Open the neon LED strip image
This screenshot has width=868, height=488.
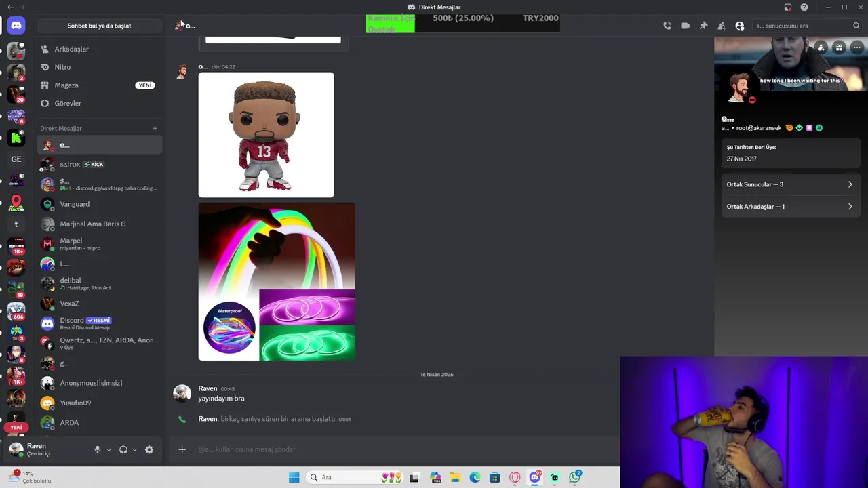click(277, 281)
